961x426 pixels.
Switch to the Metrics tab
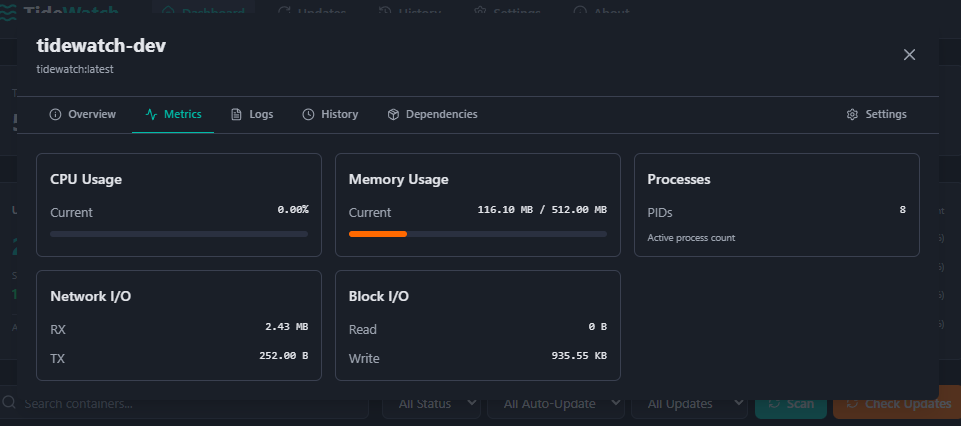(173, 115)
